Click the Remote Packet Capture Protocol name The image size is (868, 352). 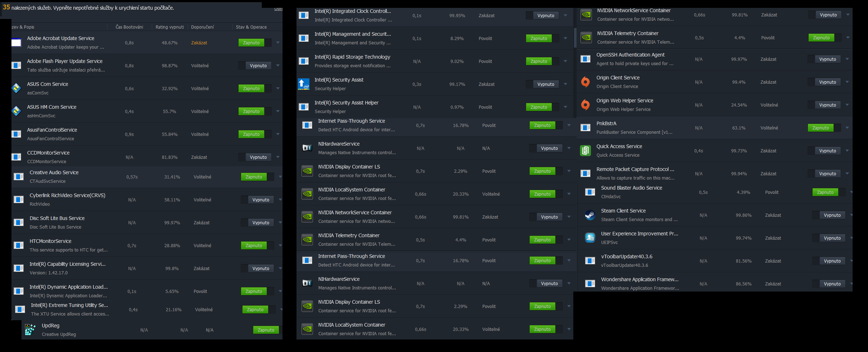pos(635,169)
